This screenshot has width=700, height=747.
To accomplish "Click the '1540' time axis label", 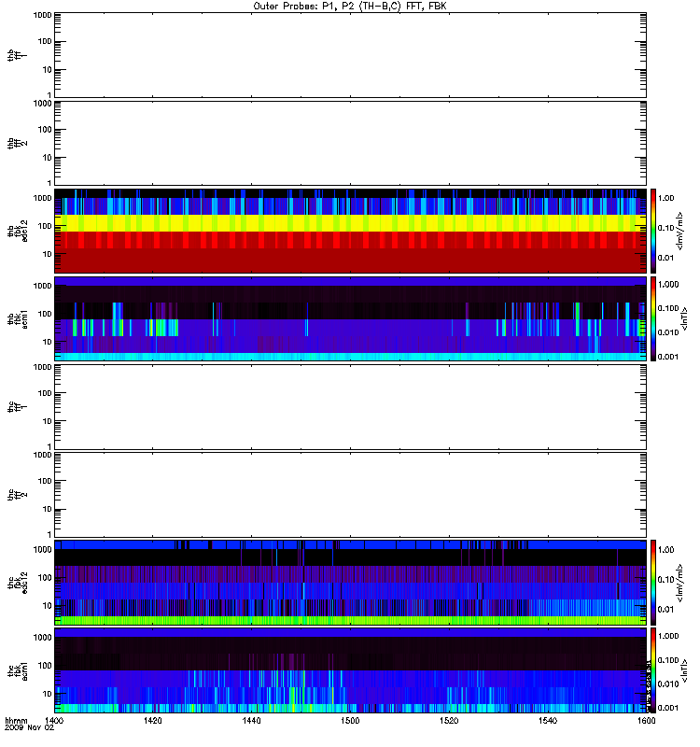I will pos(548,720).
